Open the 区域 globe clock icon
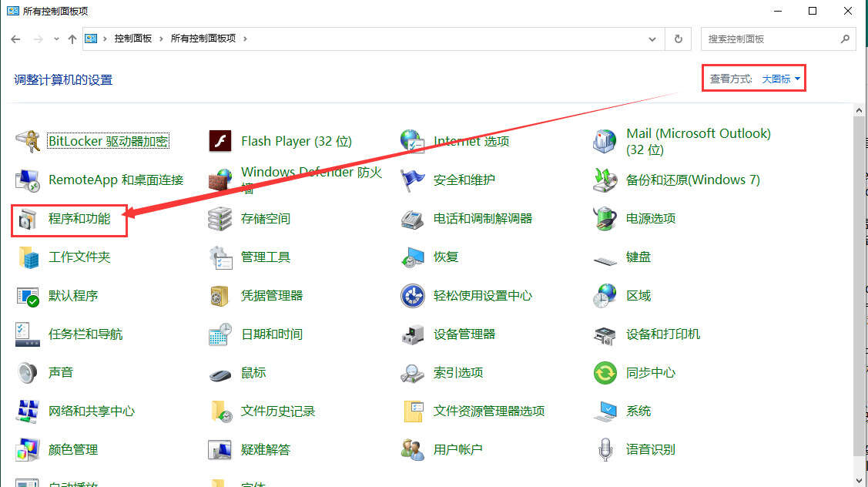The height and width of the screenshot is (487, 868). [605, 296]
